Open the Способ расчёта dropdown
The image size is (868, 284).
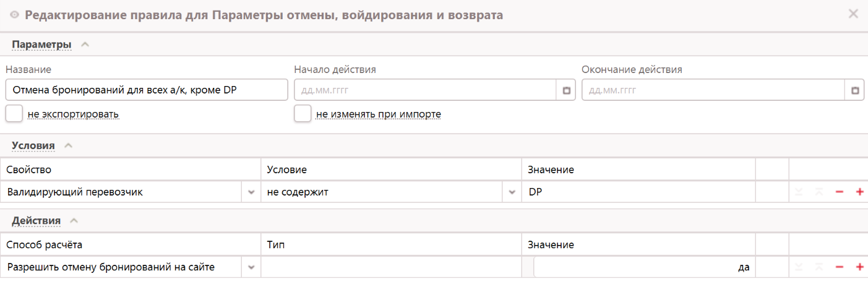click(x=251, y=267)
